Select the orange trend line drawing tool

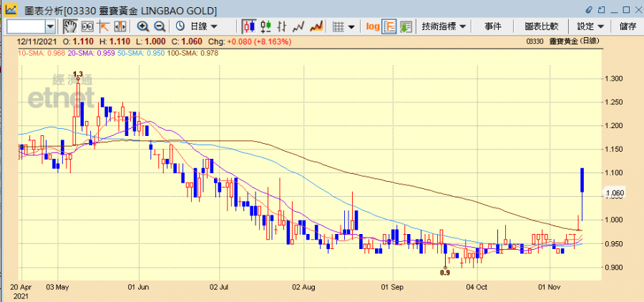coord(104,26)
